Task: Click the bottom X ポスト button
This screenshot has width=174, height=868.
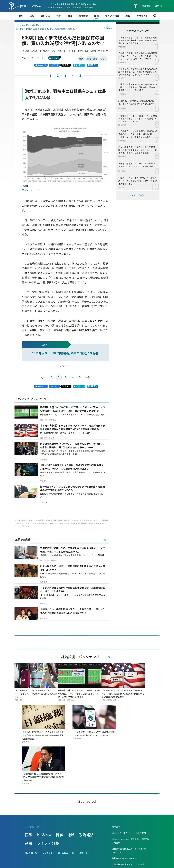Action: [x=66, y=386]
